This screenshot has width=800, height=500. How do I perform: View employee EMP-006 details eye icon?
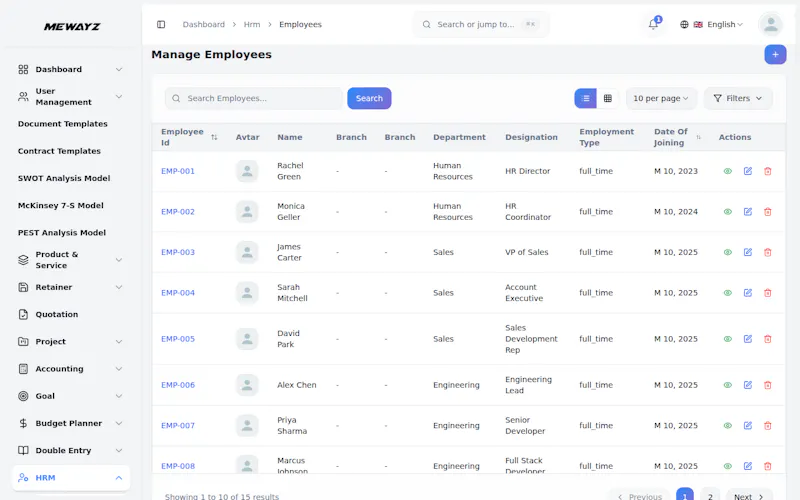click(x=728, y=385)
